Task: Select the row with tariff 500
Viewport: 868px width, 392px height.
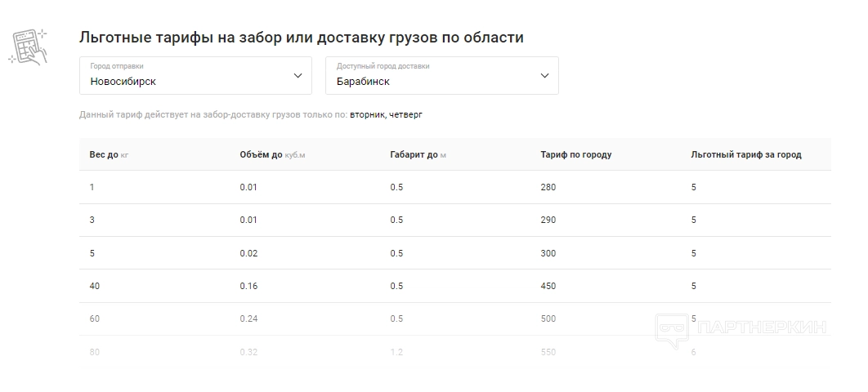Action: (454, 318)
